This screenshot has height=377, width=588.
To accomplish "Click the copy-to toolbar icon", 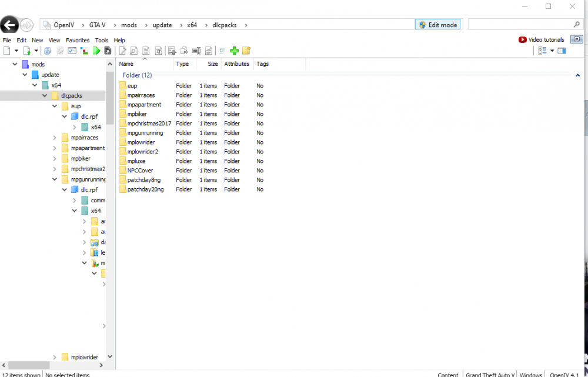I will click(184, 51).
